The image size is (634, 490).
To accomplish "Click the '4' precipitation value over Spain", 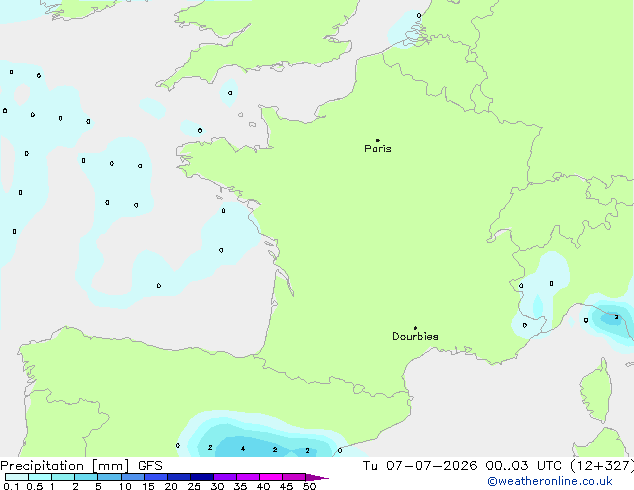I will pyautogui.click(x=243, y=448).
